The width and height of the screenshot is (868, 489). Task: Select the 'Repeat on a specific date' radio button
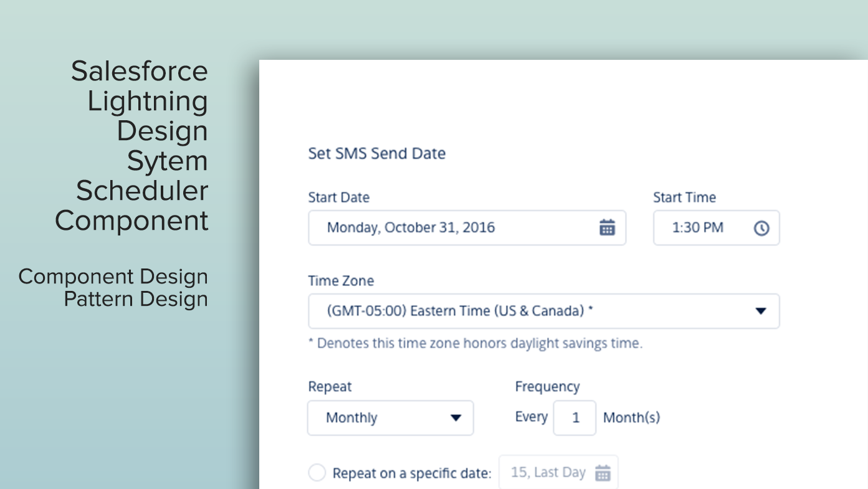coord(317,473)
